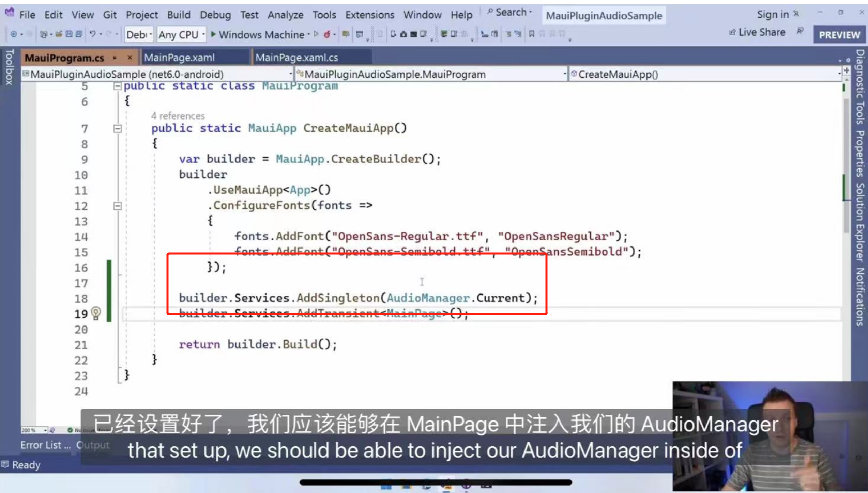Close the MauiProgram.cs tab
Viewport: 868px width, 493px height.
tap(130, 58)
